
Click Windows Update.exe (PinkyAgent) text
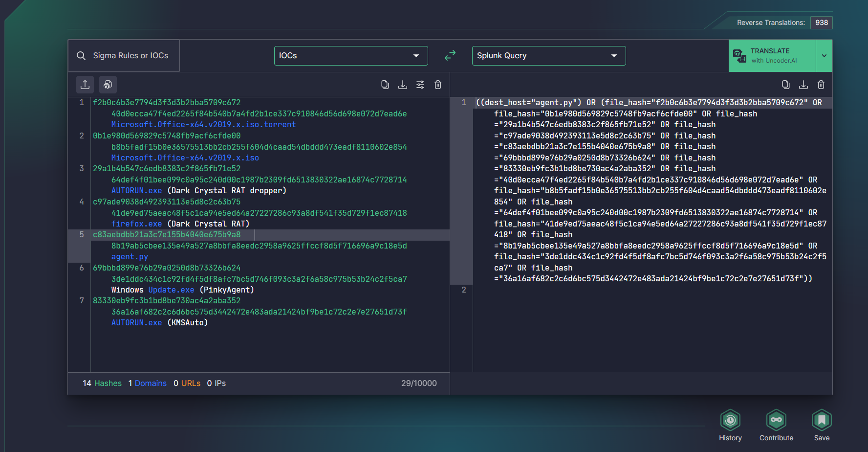pyautogui.click(x=183, y=290)
